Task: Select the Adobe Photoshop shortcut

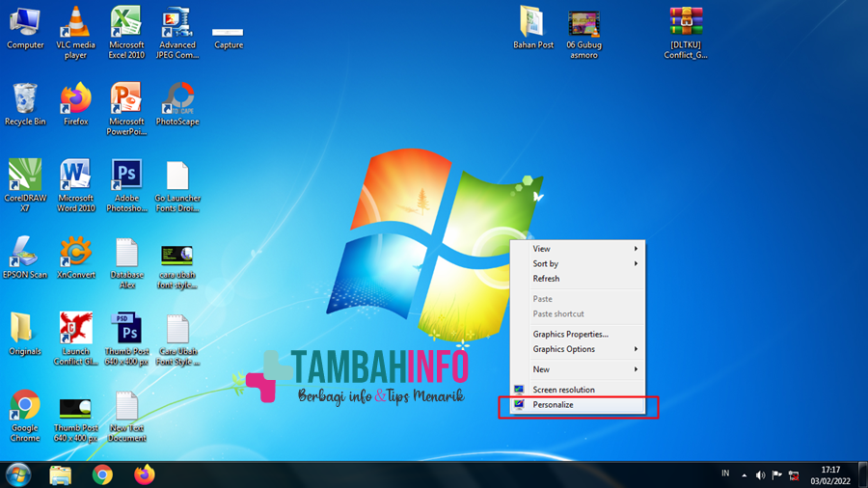Action: 126,186
